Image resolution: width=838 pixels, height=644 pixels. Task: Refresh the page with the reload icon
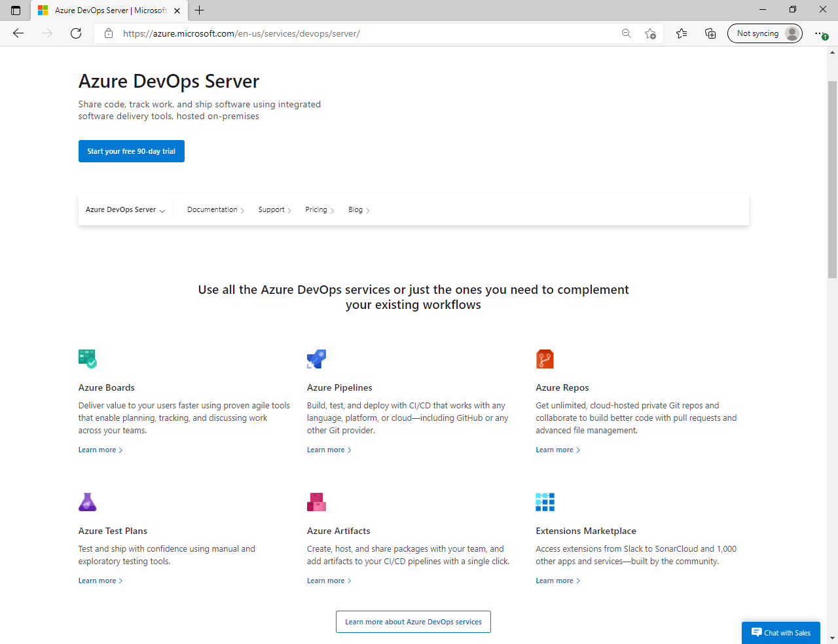pyautogui.click(x=76, y=33)
